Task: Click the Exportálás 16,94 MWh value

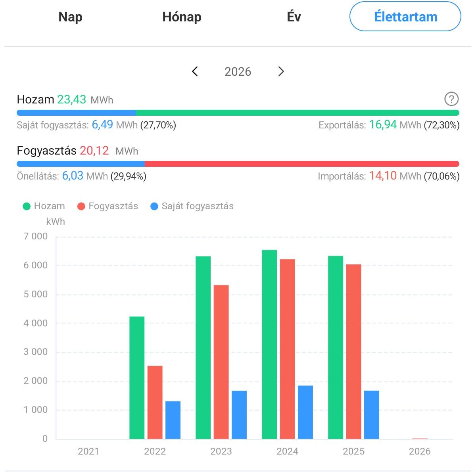Action: 383,125
